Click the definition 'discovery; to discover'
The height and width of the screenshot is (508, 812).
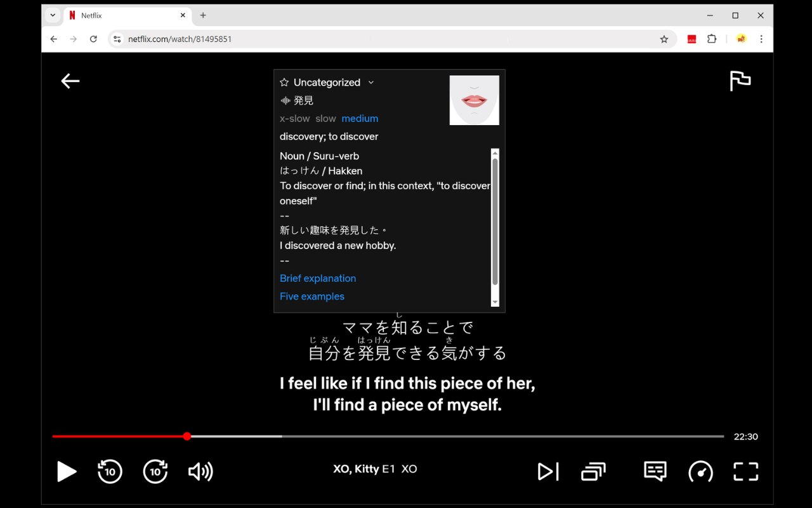point(329,137)
